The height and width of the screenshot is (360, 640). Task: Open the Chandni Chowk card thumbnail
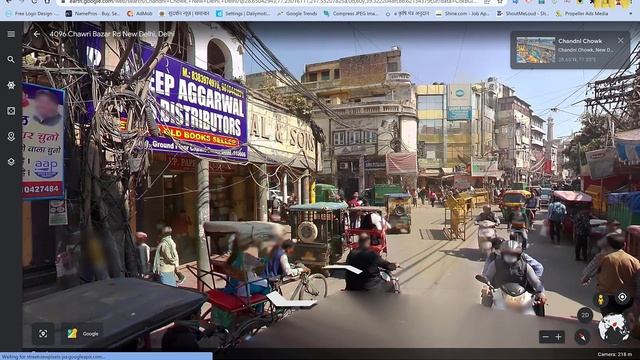point(535,50)
